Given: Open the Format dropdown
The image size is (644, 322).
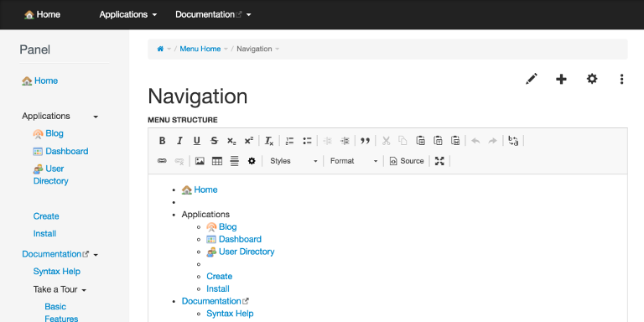Looking at the screenshot, I should tap(354, 161).
